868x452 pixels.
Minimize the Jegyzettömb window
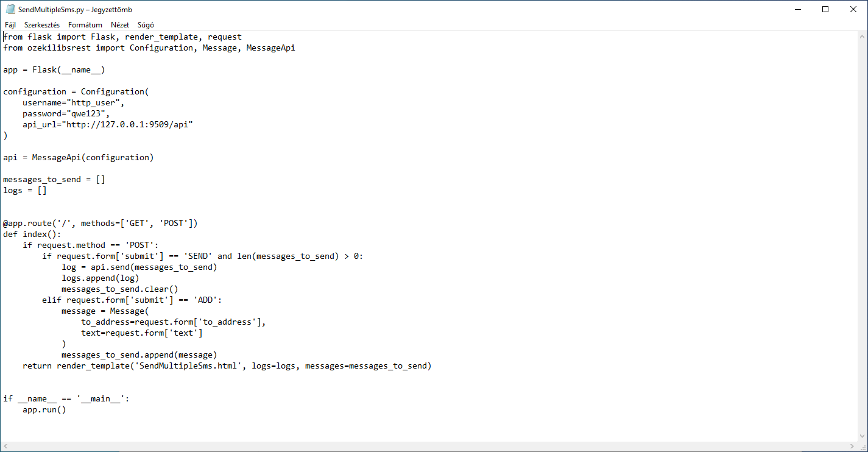point(798,9)
